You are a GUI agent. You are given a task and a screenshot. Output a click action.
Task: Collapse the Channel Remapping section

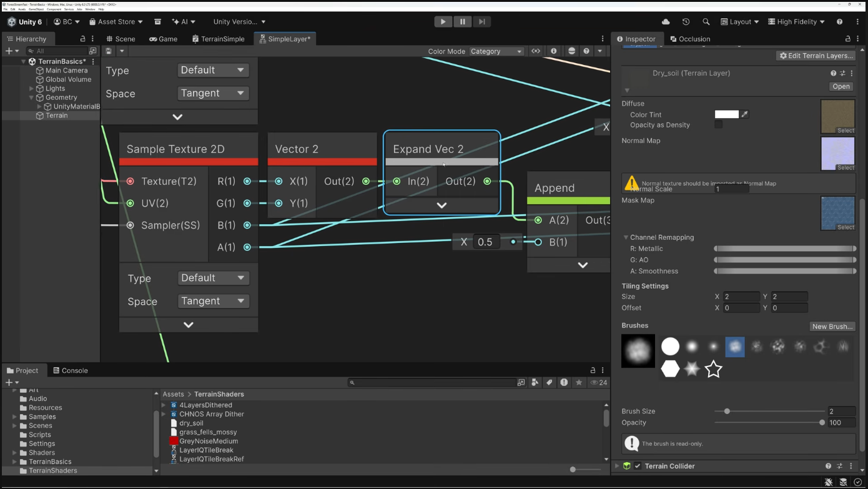pyautogui.click(x=626, y=237)
